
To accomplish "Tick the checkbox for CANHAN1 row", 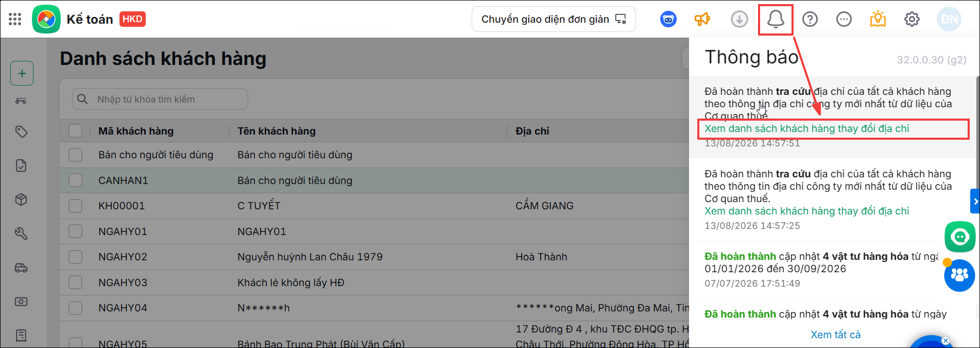I will [76, 180].
